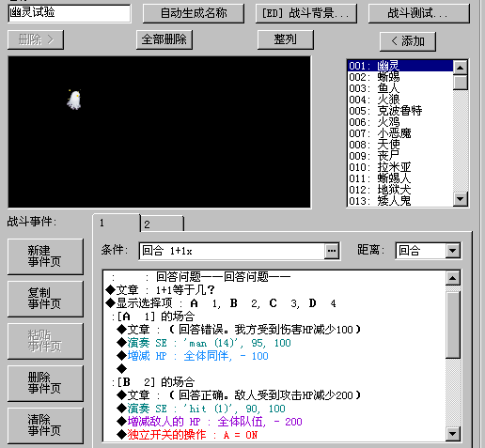The image size is (485, 448).
Task: Select enemy 004: 火狼 in list
Action: [x=400, y=100]
